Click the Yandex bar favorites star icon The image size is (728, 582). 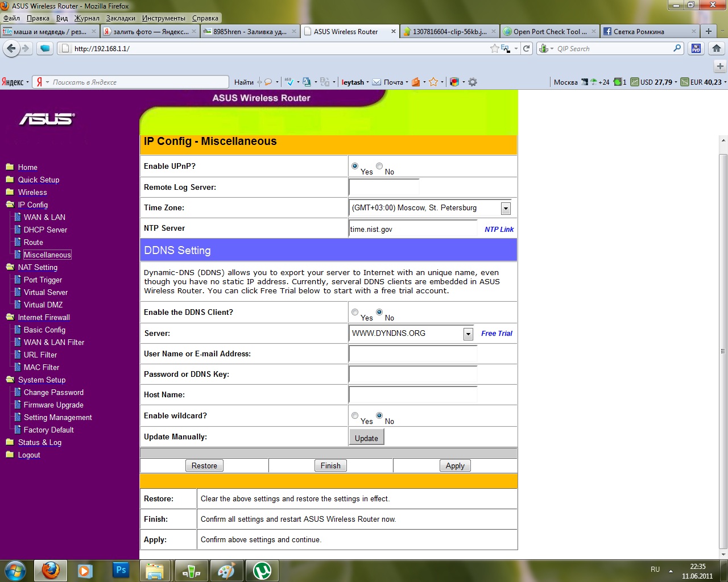(x=433, y=82)
